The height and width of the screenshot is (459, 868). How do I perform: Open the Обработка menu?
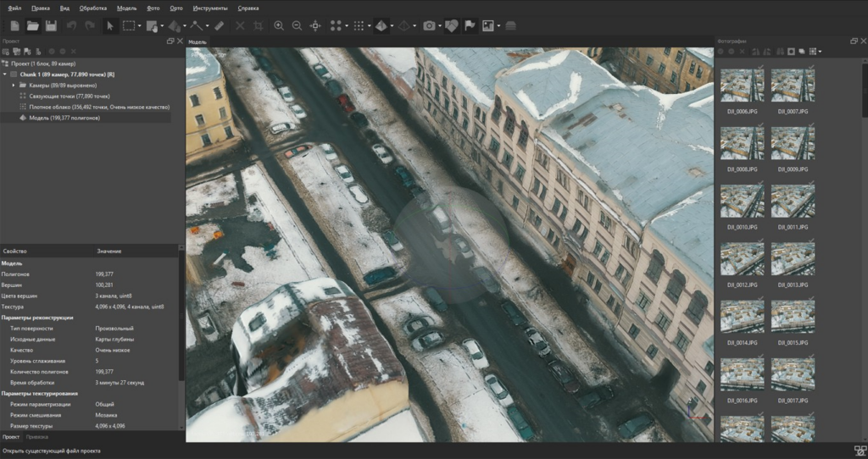tap(92, 8)
